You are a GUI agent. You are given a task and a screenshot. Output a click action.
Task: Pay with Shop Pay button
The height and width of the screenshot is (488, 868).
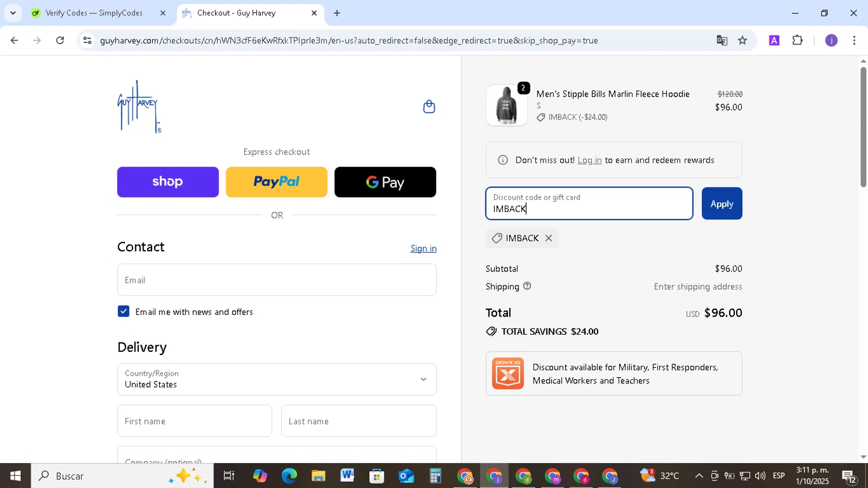pyautogui.click(x=168, y=182)
